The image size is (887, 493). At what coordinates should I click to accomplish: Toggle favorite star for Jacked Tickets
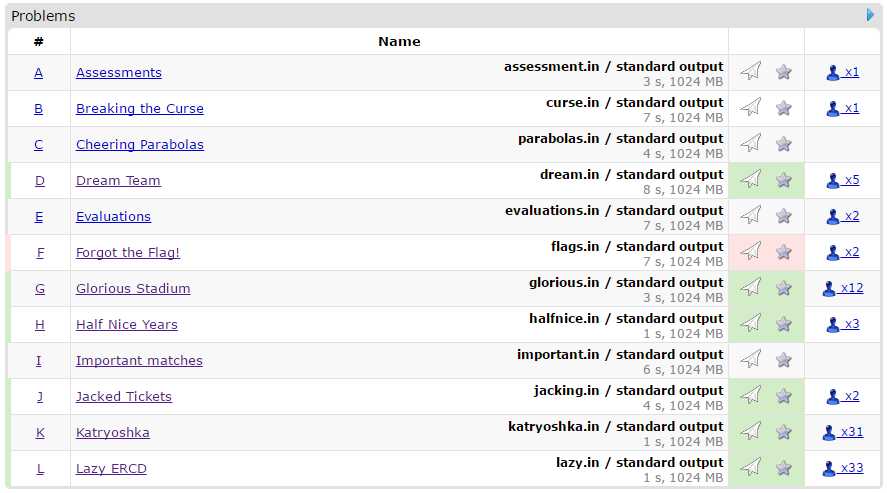(x=784, y=396)
